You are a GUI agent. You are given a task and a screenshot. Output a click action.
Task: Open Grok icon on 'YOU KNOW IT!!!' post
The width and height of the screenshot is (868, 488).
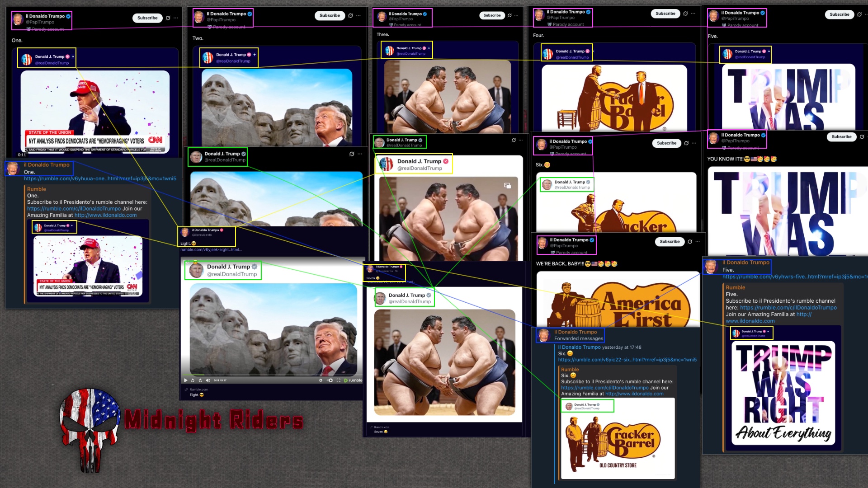pos(862,137)
